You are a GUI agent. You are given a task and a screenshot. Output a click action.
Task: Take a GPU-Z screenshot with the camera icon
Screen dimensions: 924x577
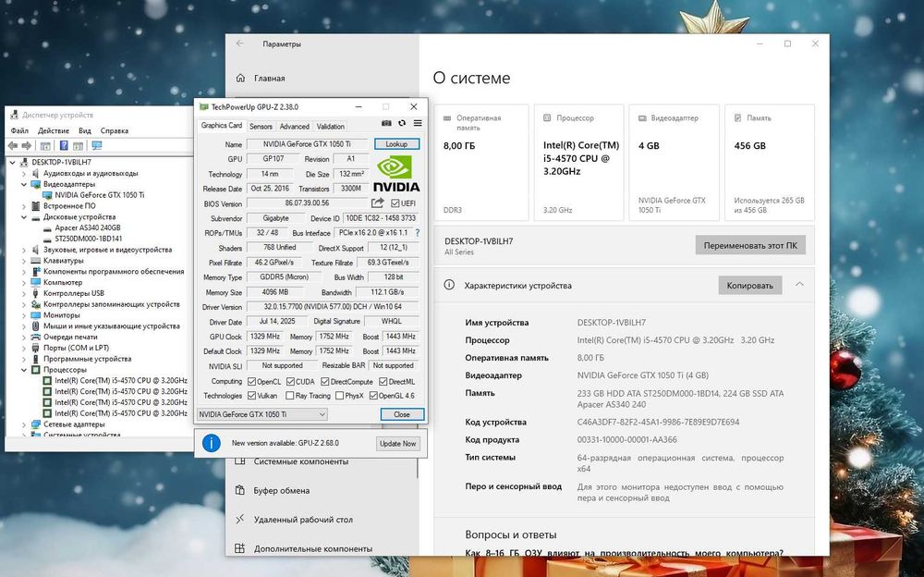386,123
